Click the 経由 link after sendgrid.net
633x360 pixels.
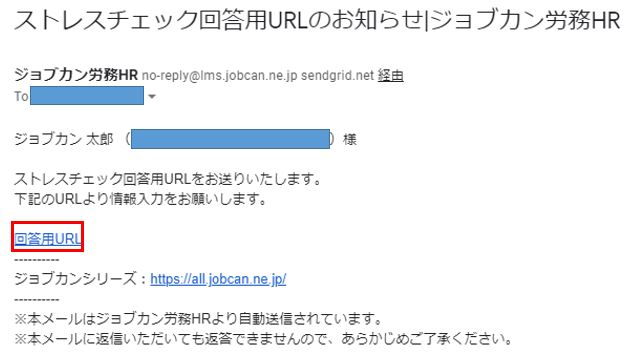coord(390,75)
